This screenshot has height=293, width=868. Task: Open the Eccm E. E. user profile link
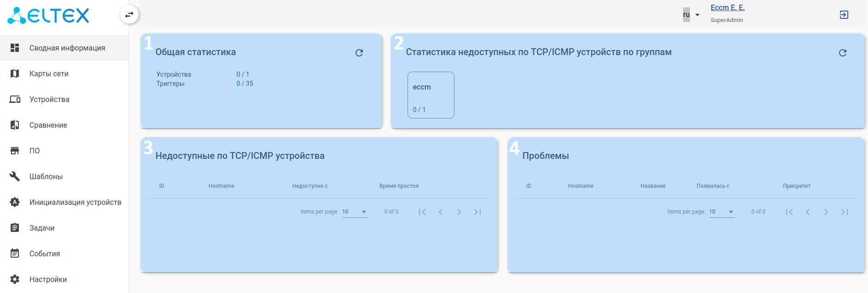727,7
